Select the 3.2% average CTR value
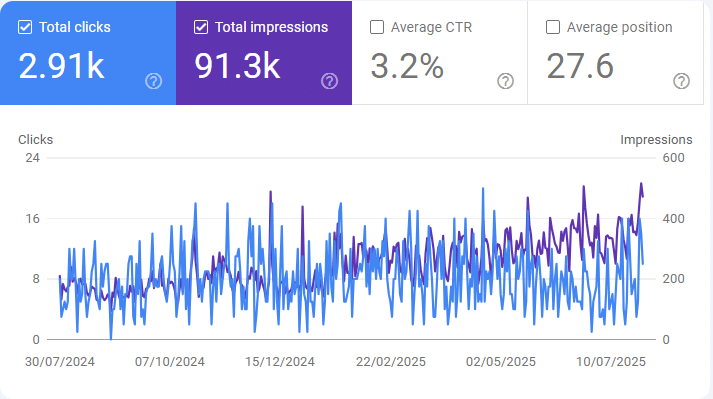The height and width of the screenshot is (399, 713). click(x=407, y=66)
